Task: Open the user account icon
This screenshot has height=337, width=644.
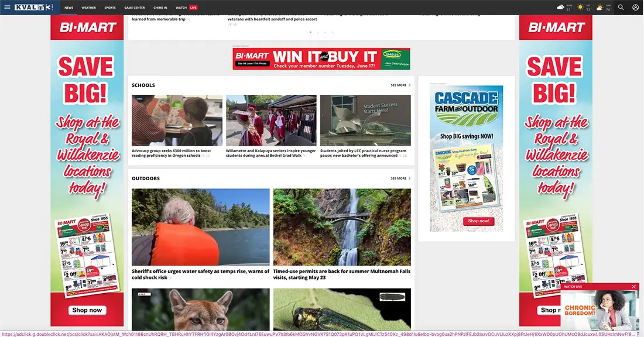Action: point(635,8)
